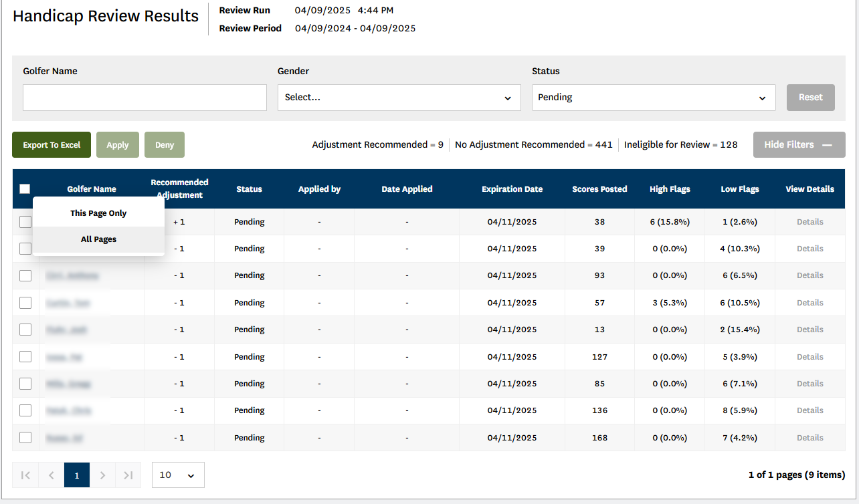The image size is (859, 504).
Task: Click Export To Excel button
Action: coord(52,145)
